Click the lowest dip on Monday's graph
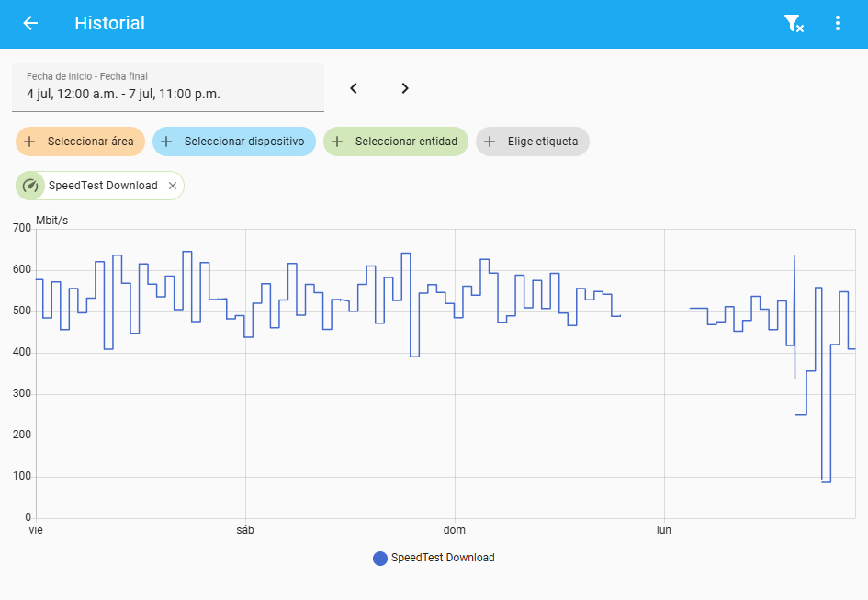The image size is (868, 600). (x=826, y=481)
